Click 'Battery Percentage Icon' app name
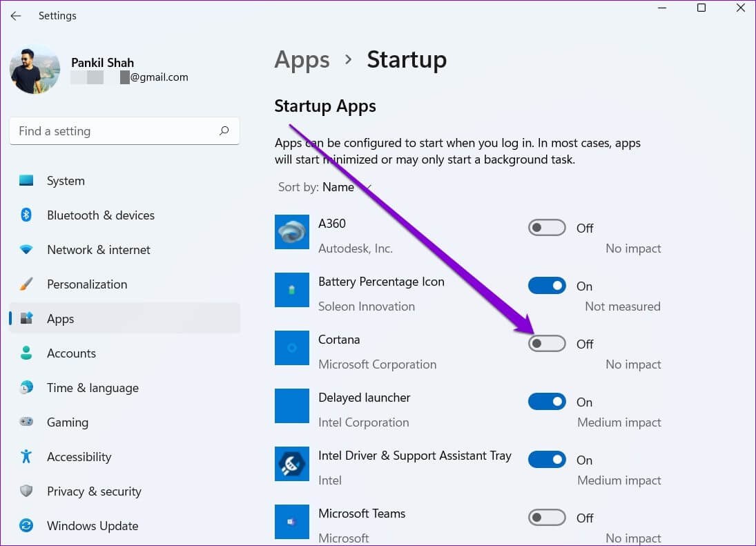 coord(381,282)
